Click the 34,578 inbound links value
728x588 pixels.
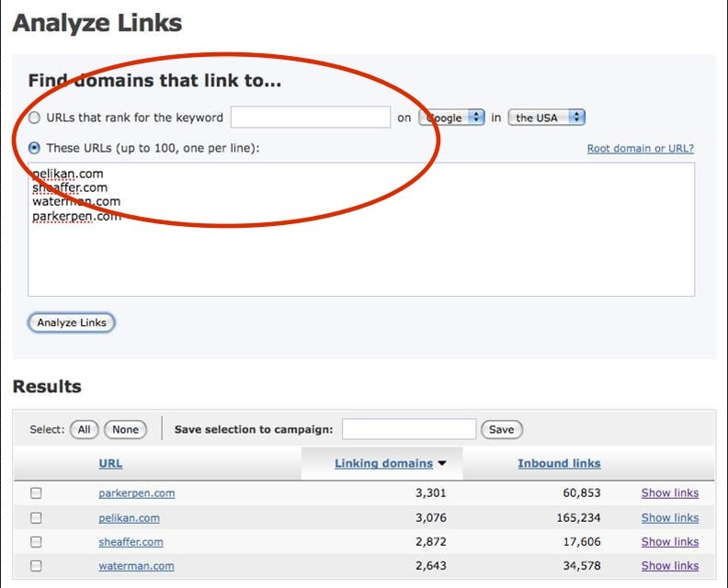[582, 566]
